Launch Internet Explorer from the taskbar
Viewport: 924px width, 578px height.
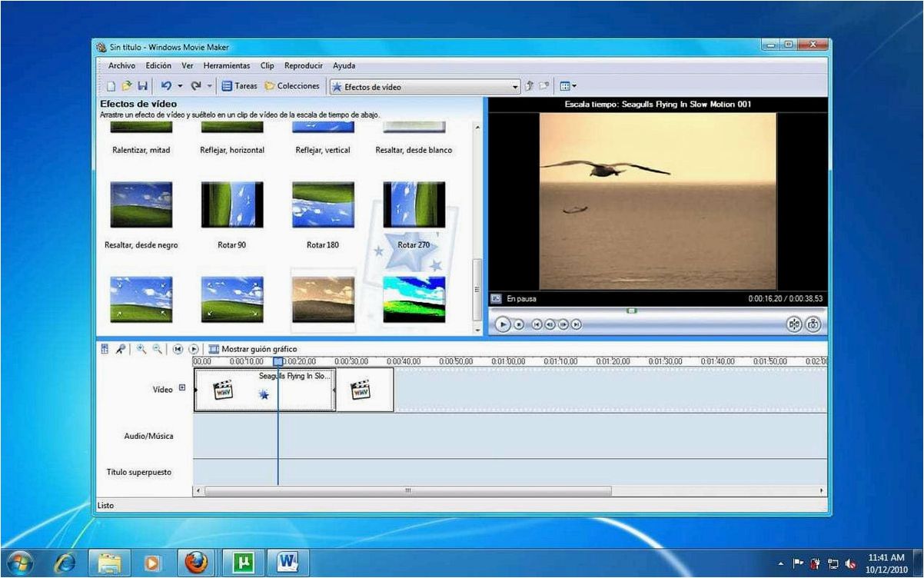point(65,563)
